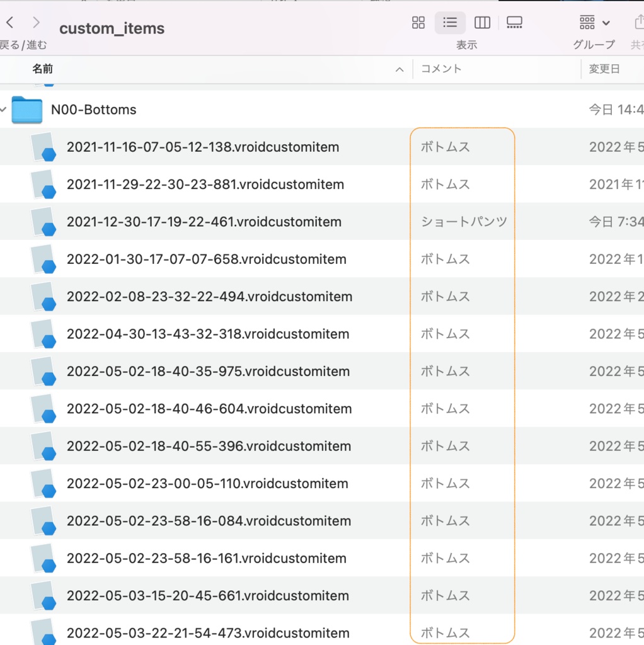Click the 名前 column header
The image size is (644, 645).
click(x=42, y=69)
